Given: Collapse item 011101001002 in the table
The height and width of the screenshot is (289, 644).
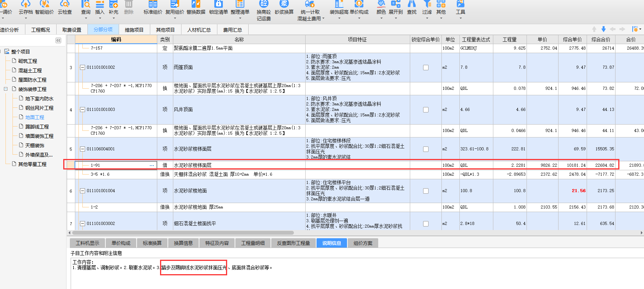Looking at the screenshot, I should coord(82,68).
